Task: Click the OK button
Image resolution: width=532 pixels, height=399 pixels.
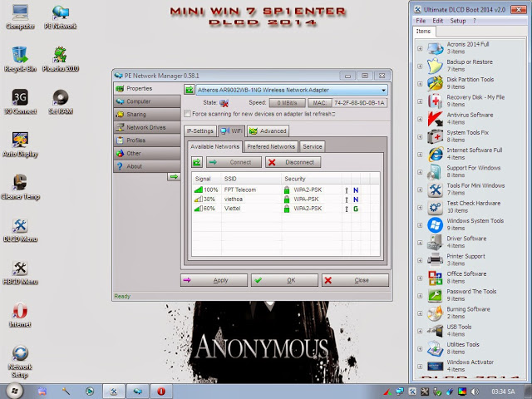Action: [284, 280]
